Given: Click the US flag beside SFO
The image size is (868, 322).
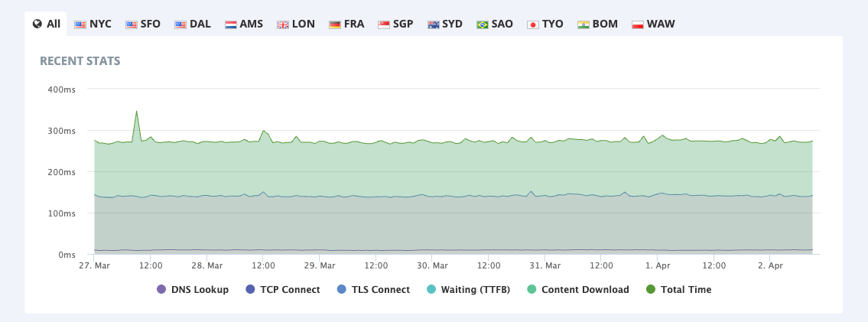Looking at the screenshot, I should coord(132,24).
